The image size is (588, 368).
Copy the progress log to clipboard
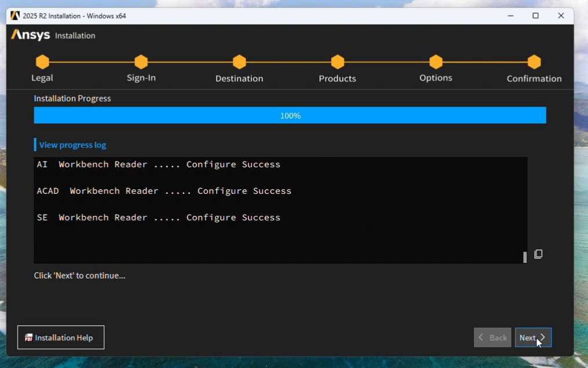click(x=538, y=254)
